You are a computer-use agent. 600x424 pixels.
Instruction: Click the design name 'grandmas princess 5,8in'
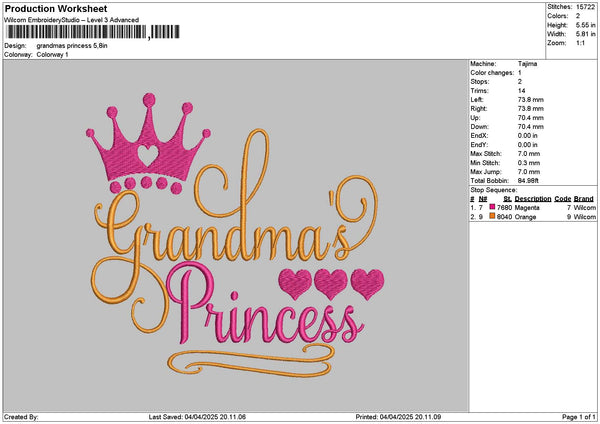(x=72, y=46)
